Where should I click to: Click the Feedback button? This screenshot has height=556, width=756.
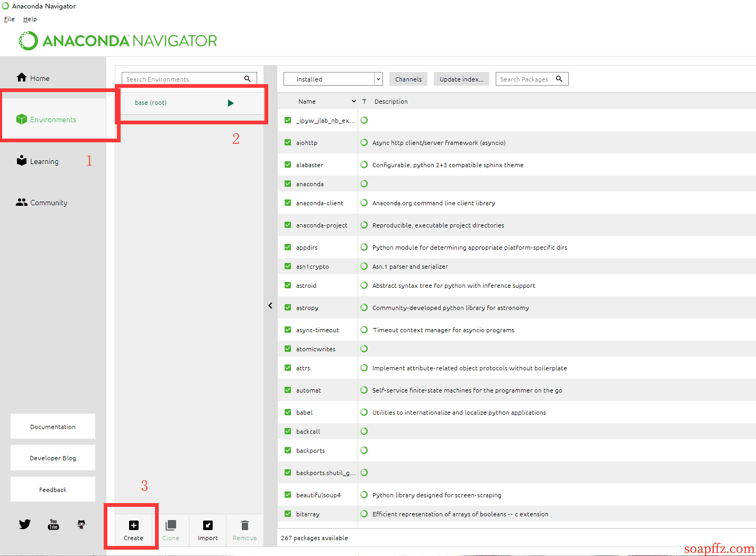coord(53,489)
